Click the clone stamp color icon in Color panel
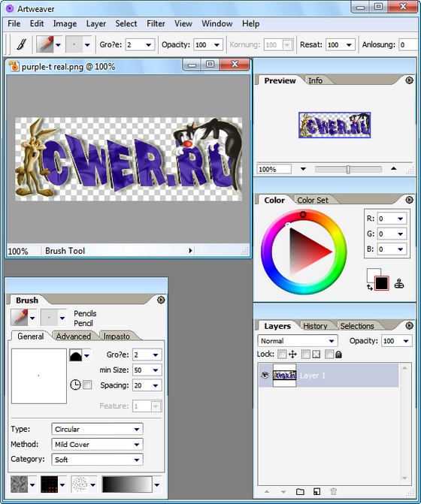421x504 pixels. click(x=398, y=283)
